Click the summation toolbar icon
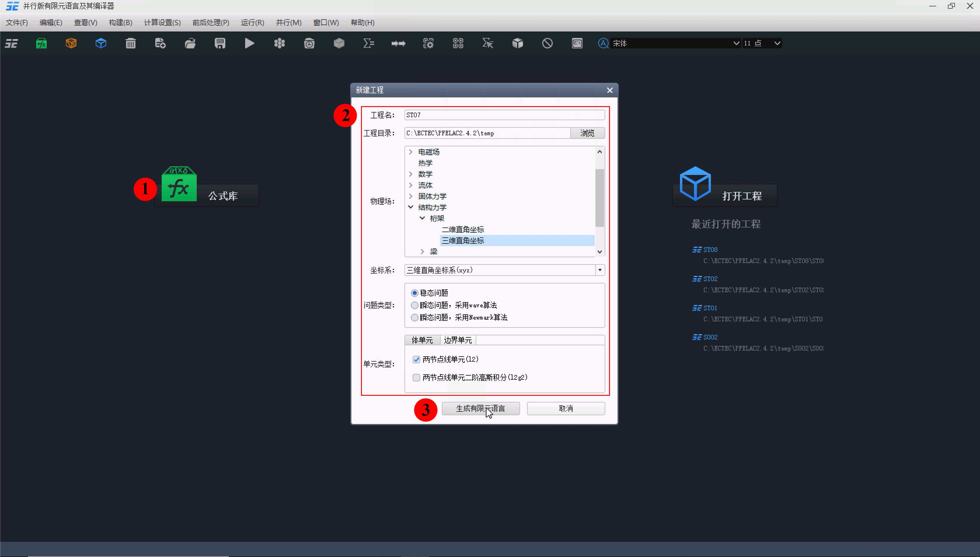The height and width of the screenshot is (557, 980). [368, 43]
